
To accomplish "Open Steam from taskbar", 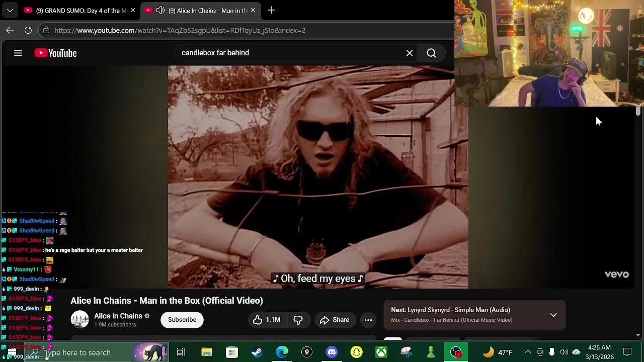I will coord(257,352).
